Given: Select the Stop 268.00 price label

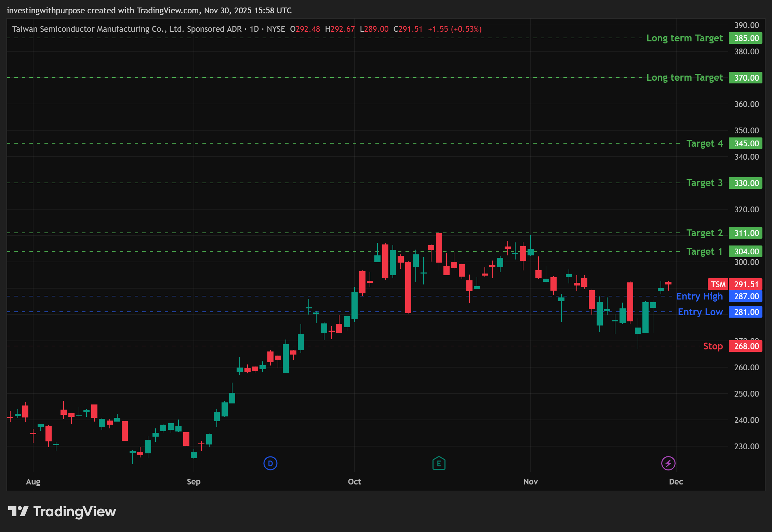Looking at the screenshot, I should (x=745, y=346).
